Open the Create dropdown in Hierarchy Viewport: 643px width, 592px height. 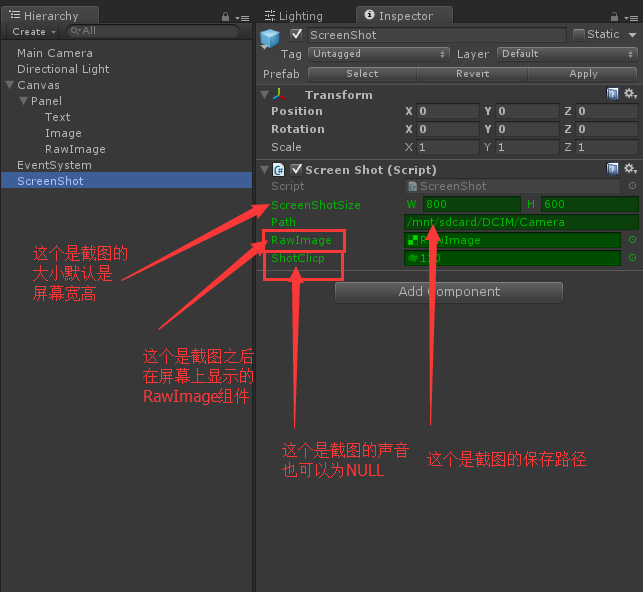(34, 32)
